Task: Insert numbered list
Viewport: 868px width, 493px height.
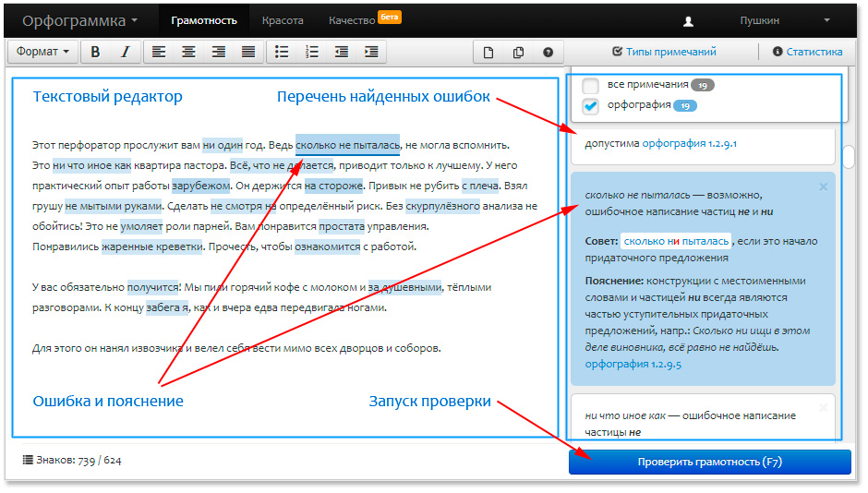Action: click(x=312, y=52)
